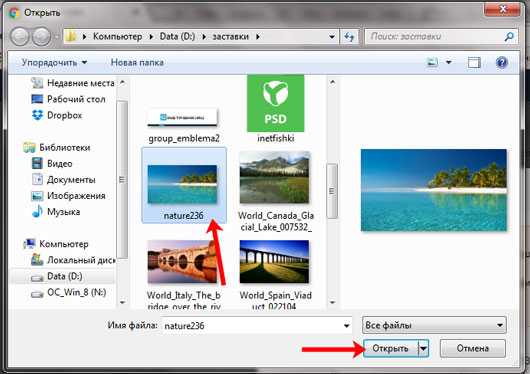Click the Открыть button
Image resolution: width=530 pixels, height=374 pixels.
click(391, 348)
